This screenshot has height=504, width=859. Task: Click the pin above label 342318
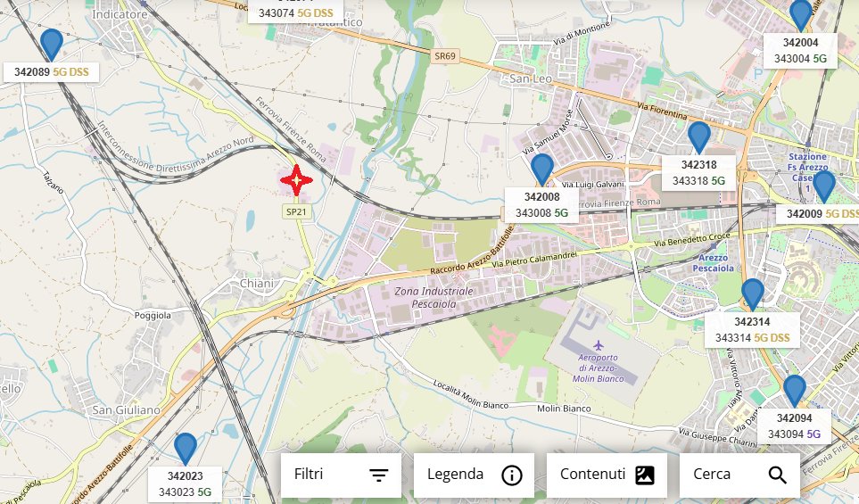699,137
